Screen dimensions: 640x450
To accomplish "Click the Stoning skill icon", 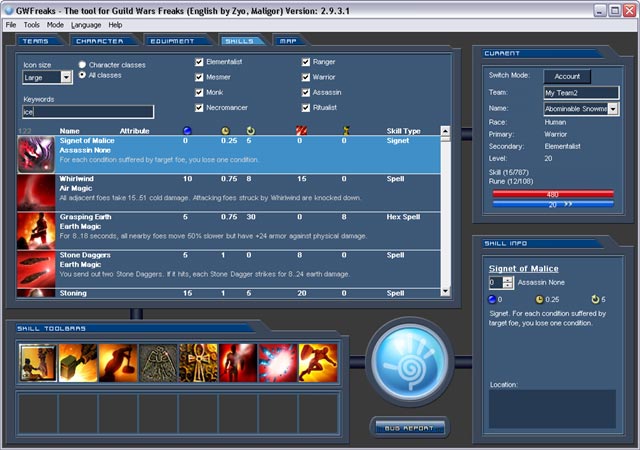I will [36, 293].
